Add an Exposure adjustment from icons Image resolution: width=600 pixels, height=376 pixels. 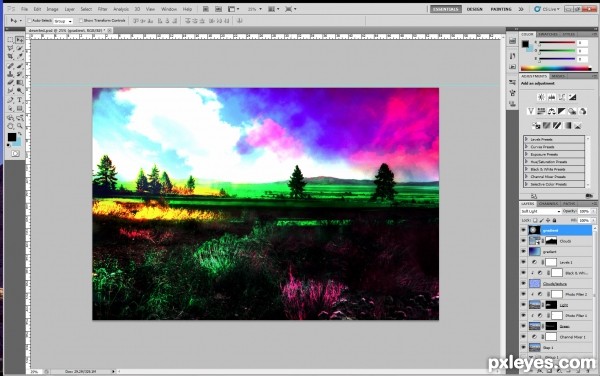[572, 97]
